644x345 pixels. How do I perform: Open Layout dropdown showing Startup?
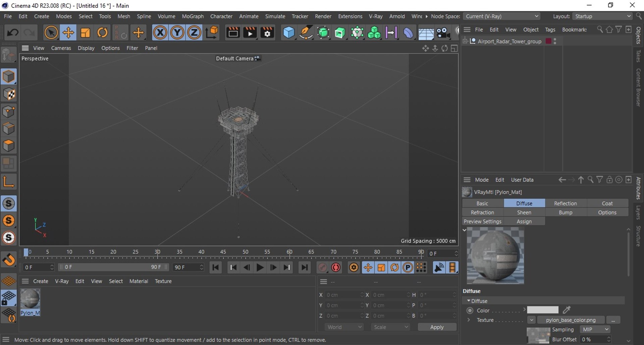pyautogui.click(x=602, y=16)
